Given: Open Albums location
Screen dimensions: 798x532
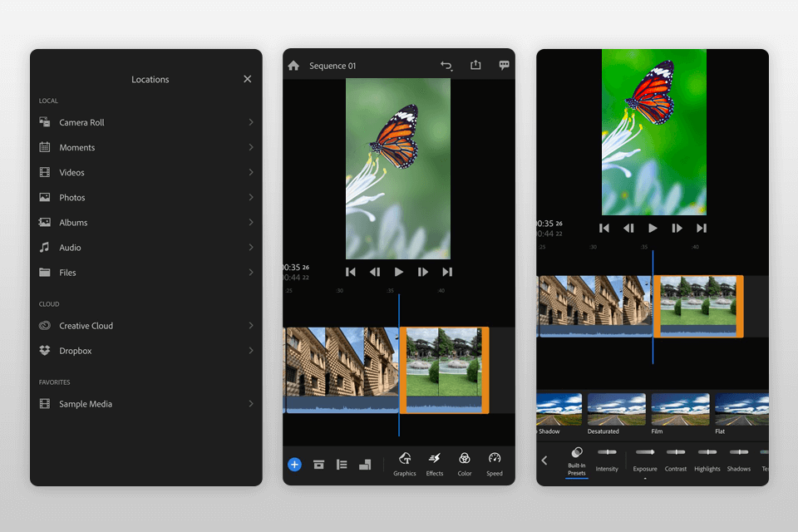Looking at the screenshot, I should 146,223.
